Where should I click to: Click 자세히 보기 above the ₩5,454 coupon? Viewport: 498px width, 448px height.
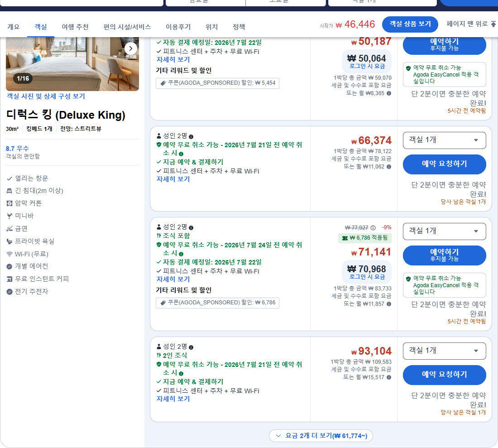pos(173,59)
